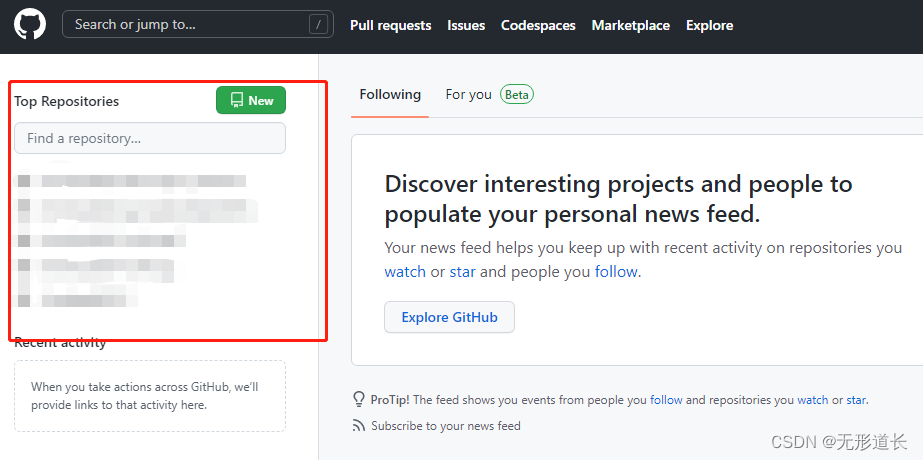This screenshot has width=923, height=460.
Task: Follow the star link in news feed description
Action: [x=463, y=272]
